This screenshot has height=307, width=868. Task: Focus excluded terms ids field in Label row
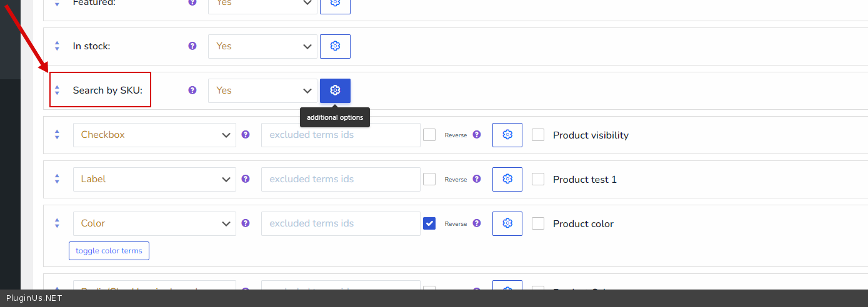(x=340, y=179)
